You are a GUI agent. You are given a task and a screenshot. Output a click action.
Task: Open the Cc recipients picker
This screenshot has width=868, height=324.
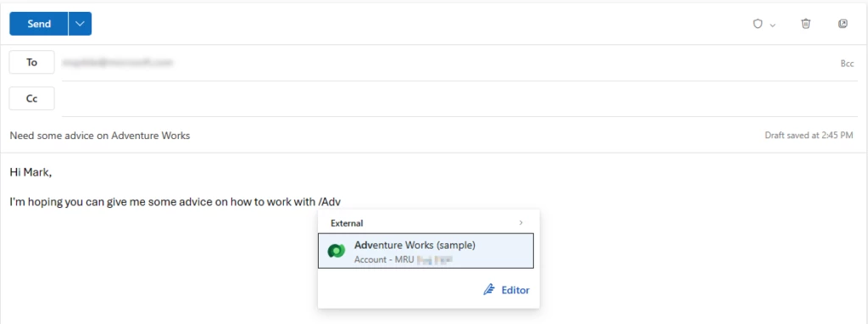point(31,98)
